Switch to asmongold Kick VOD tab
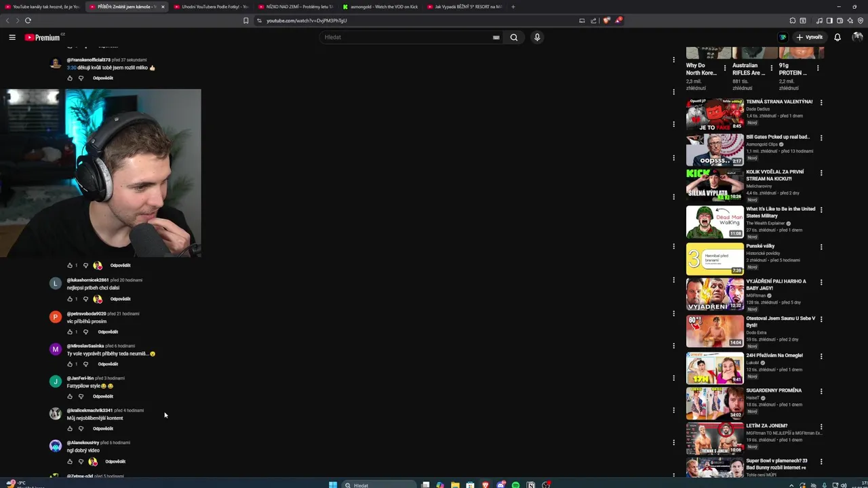The width and height of the screenshot is (868, 488). coord(380,7)
